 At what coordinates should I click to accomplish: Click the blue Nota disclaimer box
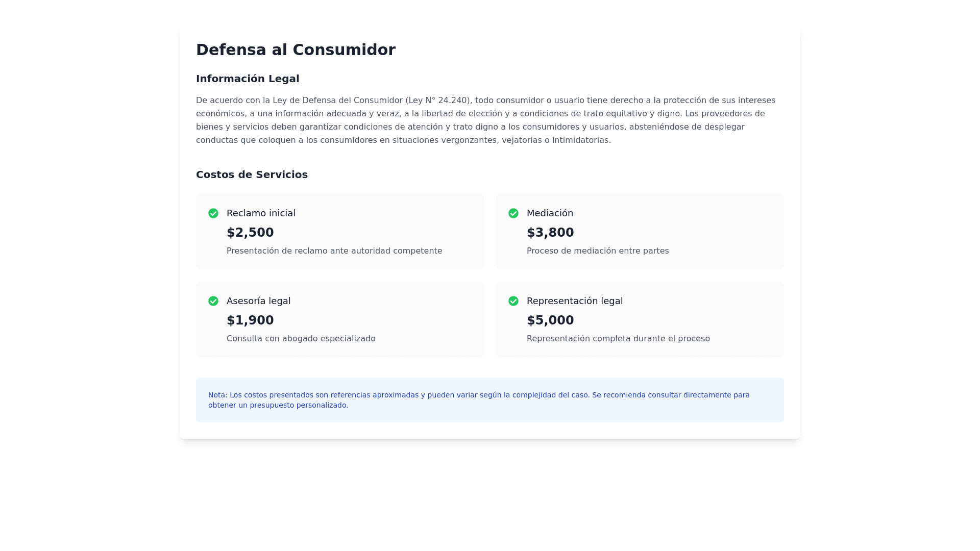click(489, 400)
